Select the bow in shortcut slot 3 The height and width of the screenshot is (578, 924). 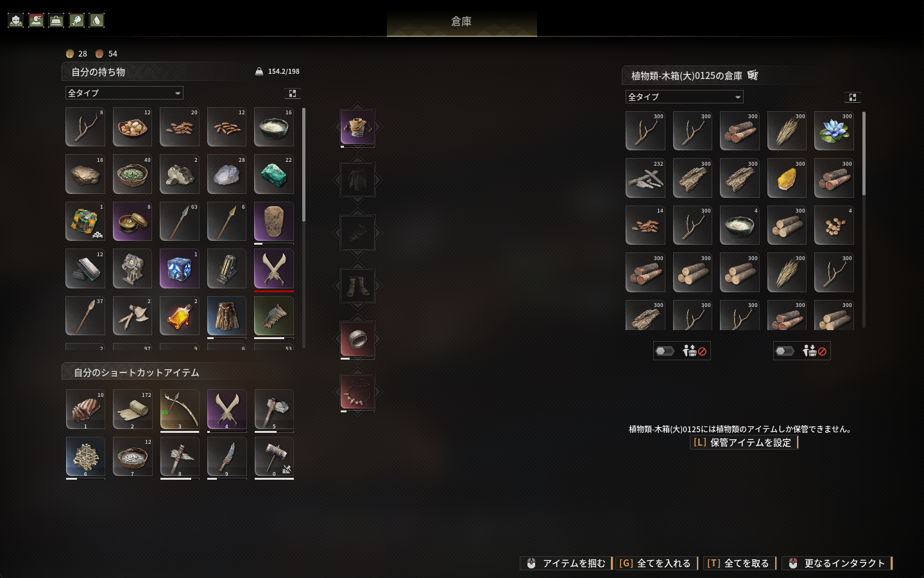coord(180,409)
